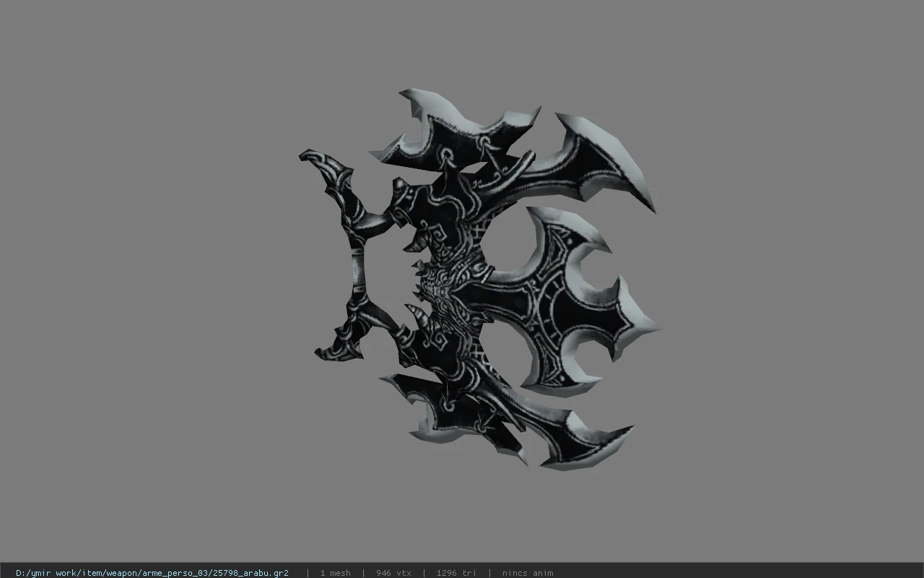Click the file path 25798_arabu.gr2 in status bar
The height and width of the screenshot is (578, 924).
tap(152, 573)
